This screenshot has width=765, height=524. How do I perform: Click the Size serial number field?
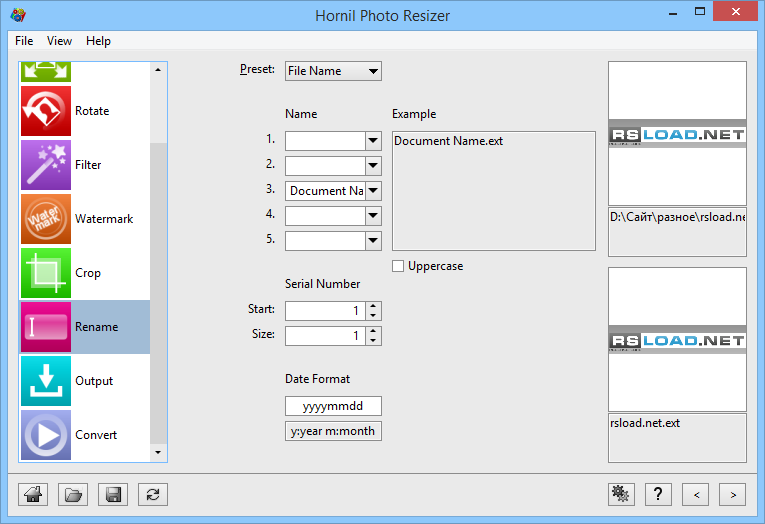325,336
